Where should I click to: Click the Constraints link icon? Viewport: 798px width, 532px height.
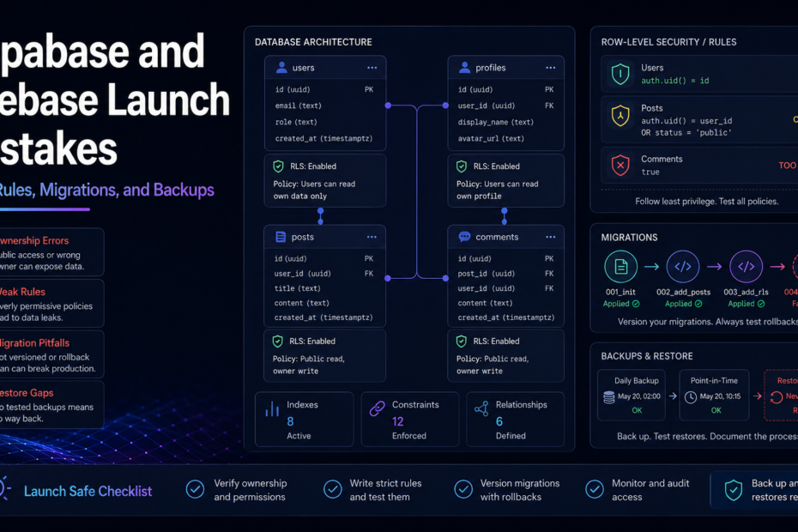(377, 408)
